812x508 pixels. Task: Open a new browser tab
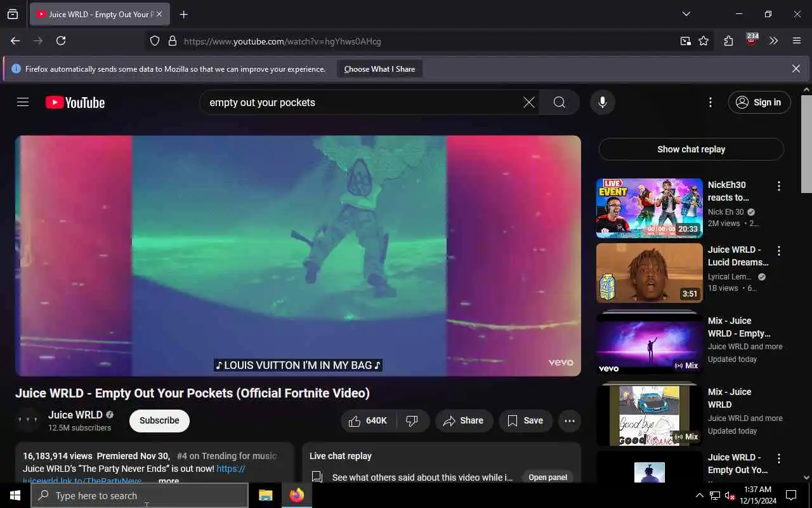pyautogui.click(x=183, y=15)
